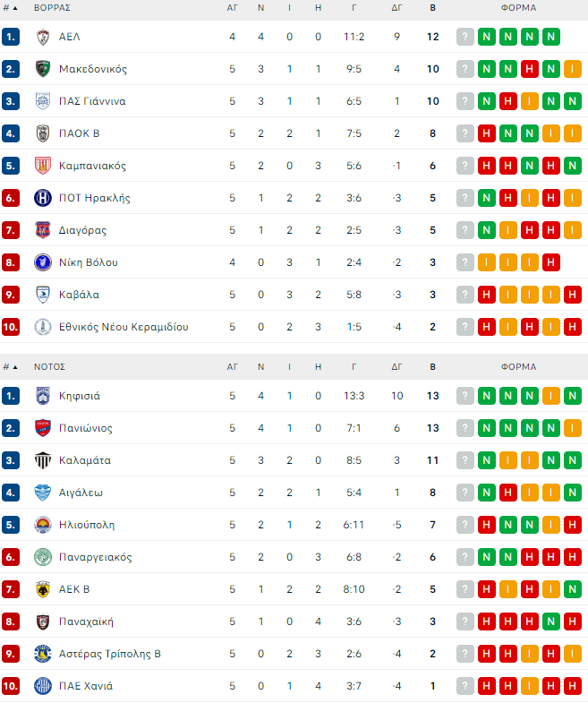
Task: Click the Κηφισιά club crest
Action: (x=42, y=396)
